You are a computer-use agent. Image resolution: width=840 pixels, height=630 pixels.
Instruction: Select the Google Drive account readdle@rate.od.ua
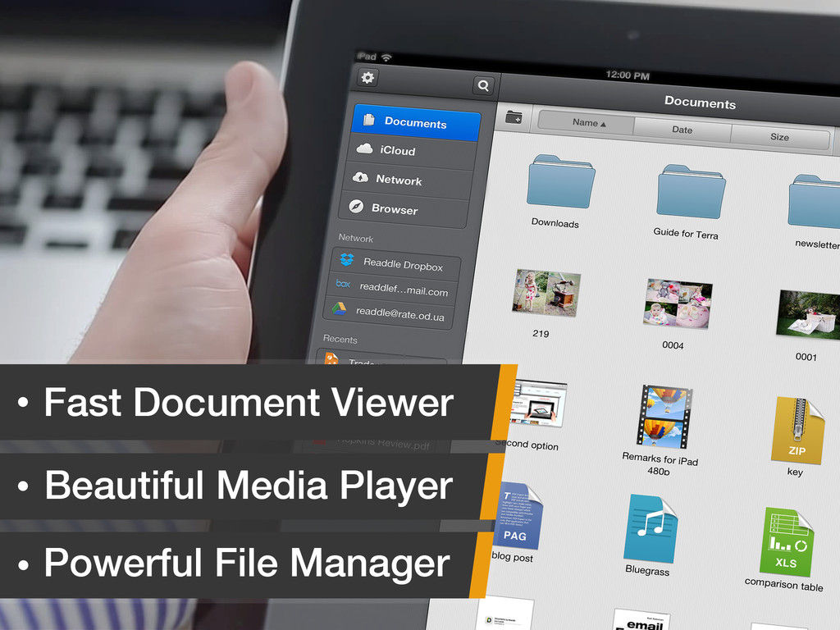click(389, 313)
